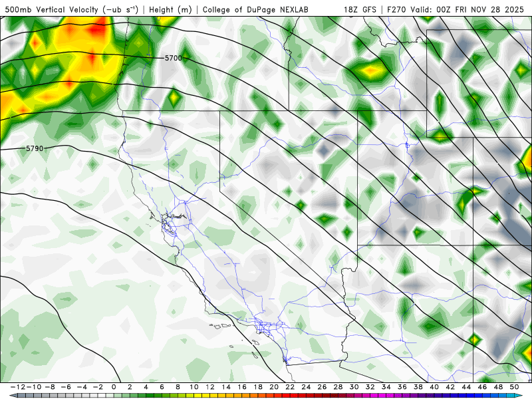Image resolution: width=532 pixels, height=399 pixels.
Task: Click the valid time '00Z FRI NOV 28 2025'
Action: 480,9
